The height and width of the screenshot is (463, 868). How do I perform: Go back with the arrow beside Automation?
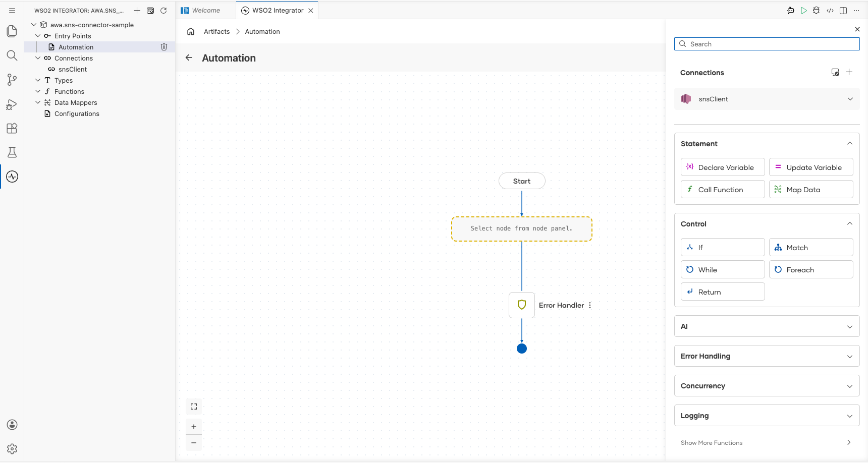(x=189, y=57)
